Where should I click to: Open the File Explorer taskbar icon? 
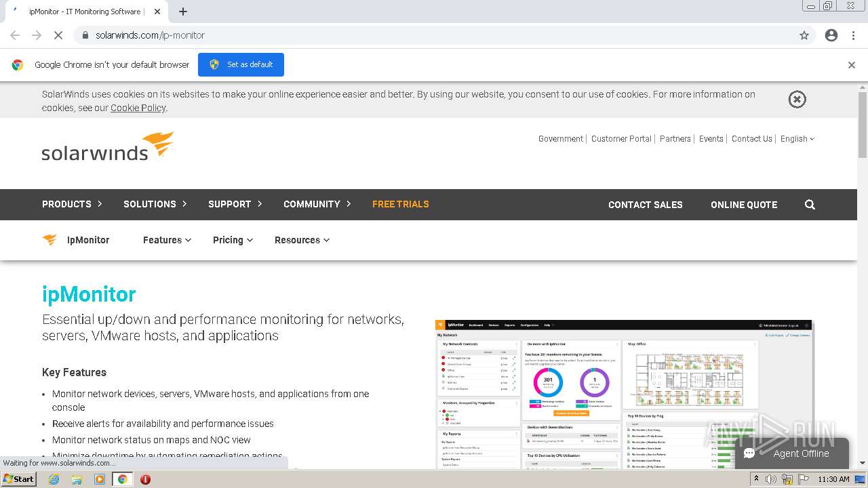pos(77,479)
